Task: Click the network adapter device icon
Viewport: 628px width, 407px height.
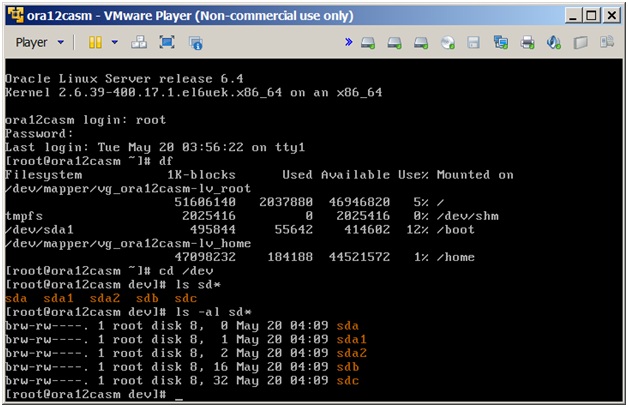Action: 501,42
